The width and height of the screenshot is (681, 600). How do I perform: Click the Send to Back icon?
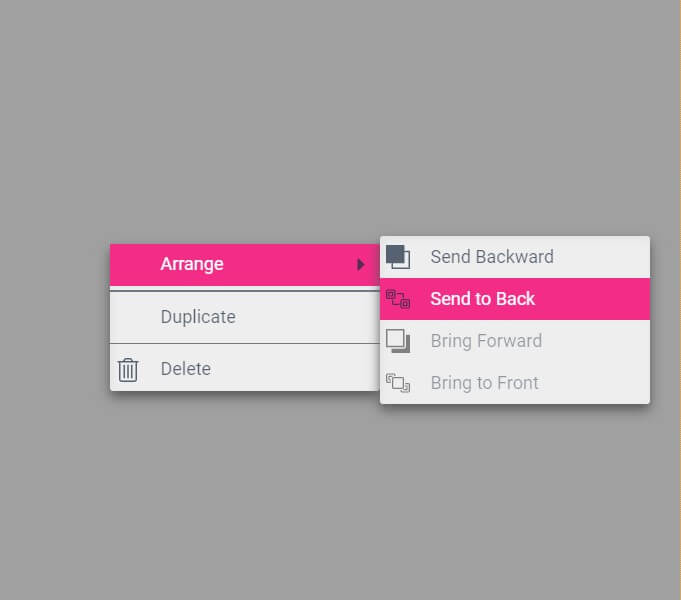[x=398, y=299]
